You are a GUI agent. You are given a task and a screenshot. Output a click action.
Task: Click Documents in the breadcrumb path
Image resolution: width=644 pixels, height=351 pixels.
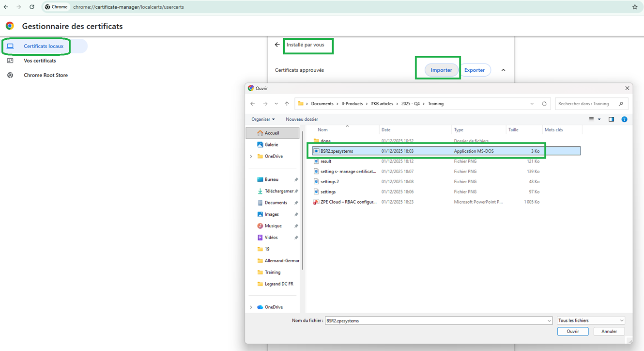(322, 104)
